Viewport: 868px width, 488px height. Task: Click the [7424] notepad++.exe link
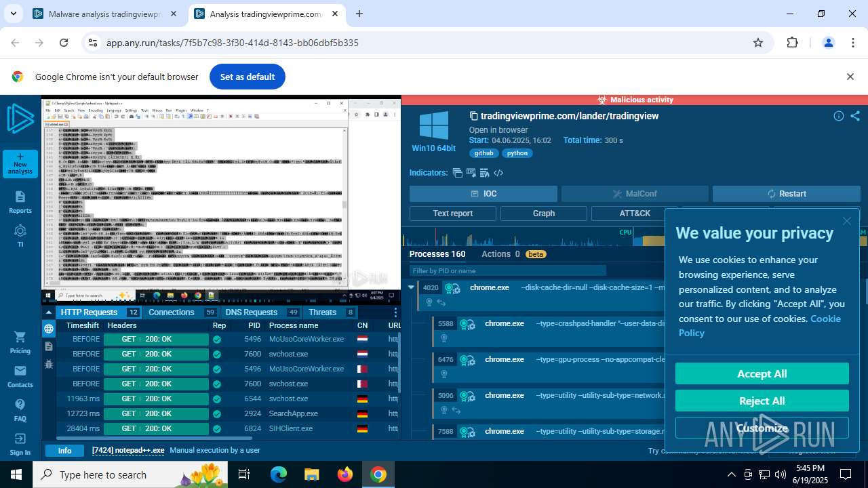click(x=128, y=450)
